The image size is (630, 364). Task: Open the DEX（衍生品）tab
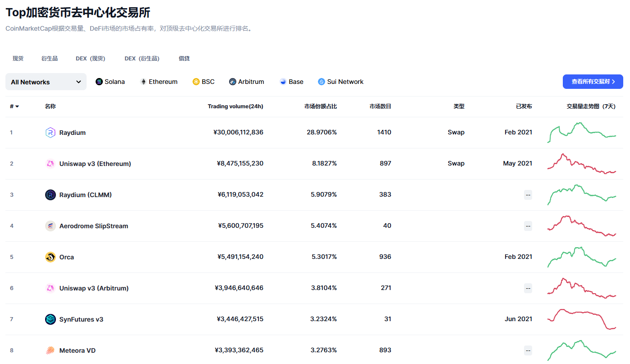click(143, 58)
